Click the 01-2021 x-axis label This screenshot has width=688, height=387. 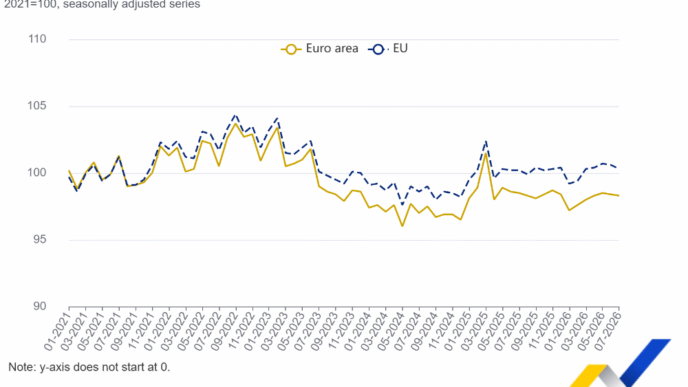(x=57, y=331)
